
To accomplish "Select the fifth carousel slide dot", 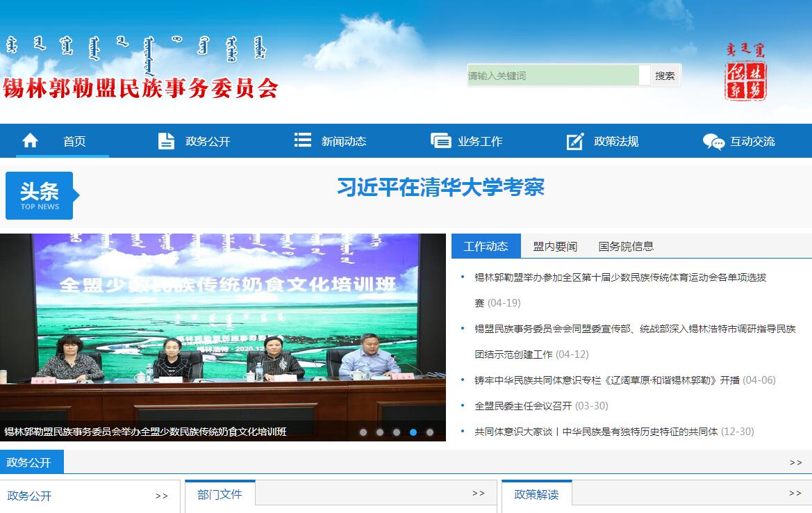I will pos(430,432).
